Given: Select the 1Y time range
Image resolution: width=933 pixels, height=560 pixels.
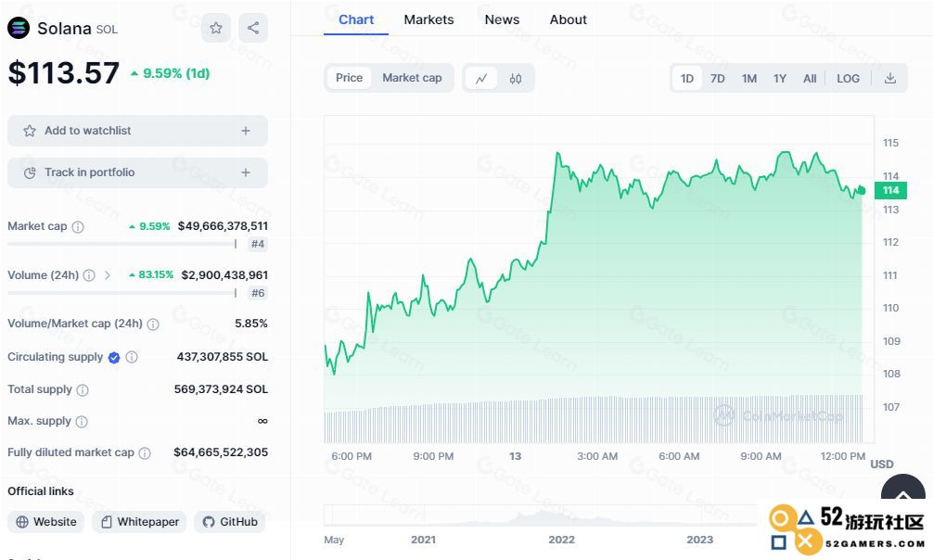Looking at the screenshot, I should (780, 79).
